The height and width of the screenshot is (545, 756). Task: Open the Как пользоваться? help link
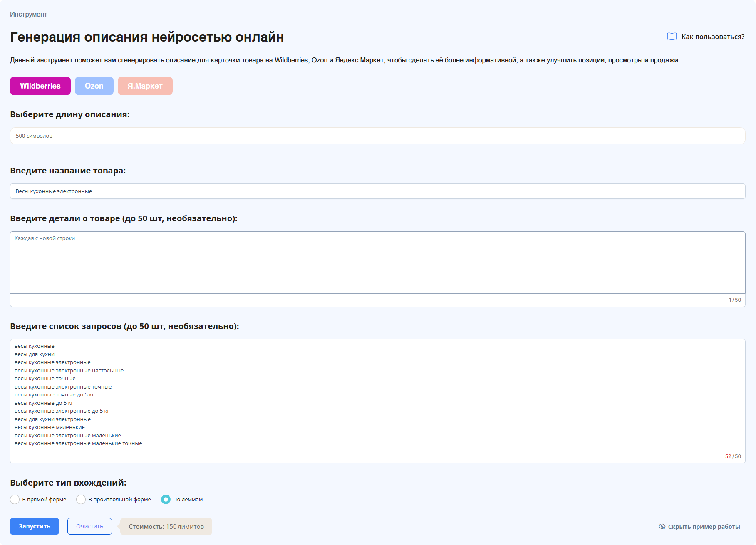(x=712, y=37)
